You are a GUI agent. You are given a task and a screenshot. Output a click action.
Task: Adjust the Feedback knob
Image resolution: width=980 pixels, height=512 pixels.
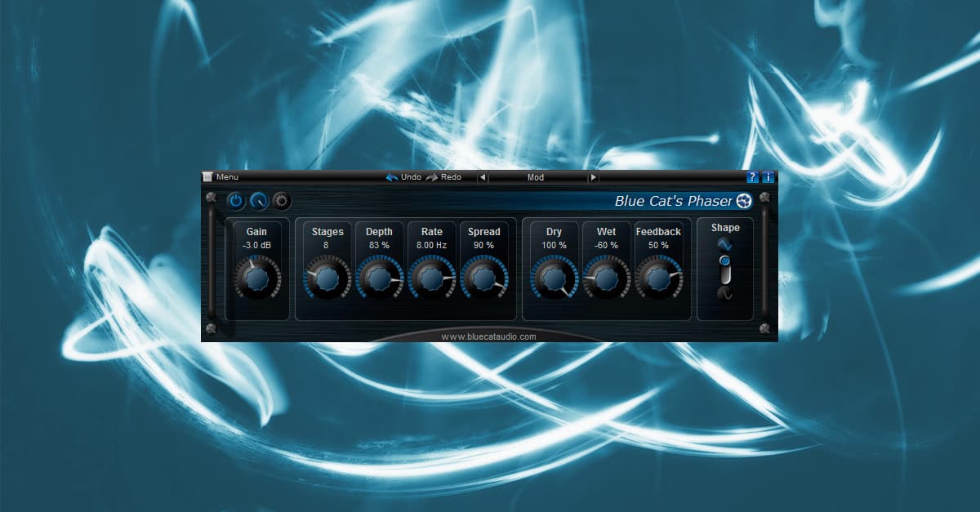(x=658, y=279)
